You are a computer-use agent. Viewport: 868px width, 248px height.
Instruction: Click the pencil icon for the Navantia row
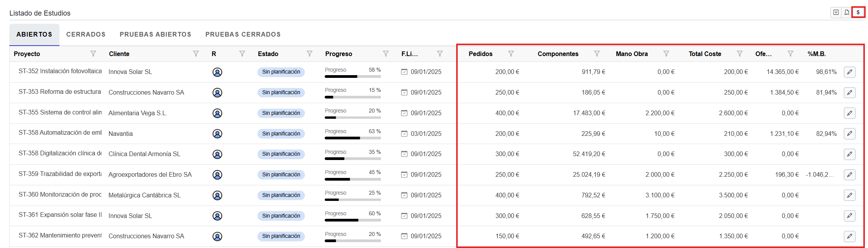point(849,134)
